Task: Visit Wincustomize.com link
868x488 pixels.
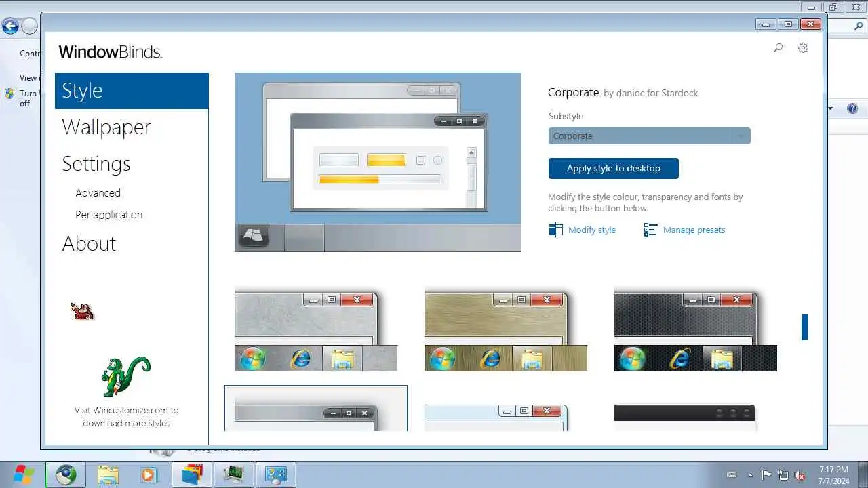Action: 126,416
